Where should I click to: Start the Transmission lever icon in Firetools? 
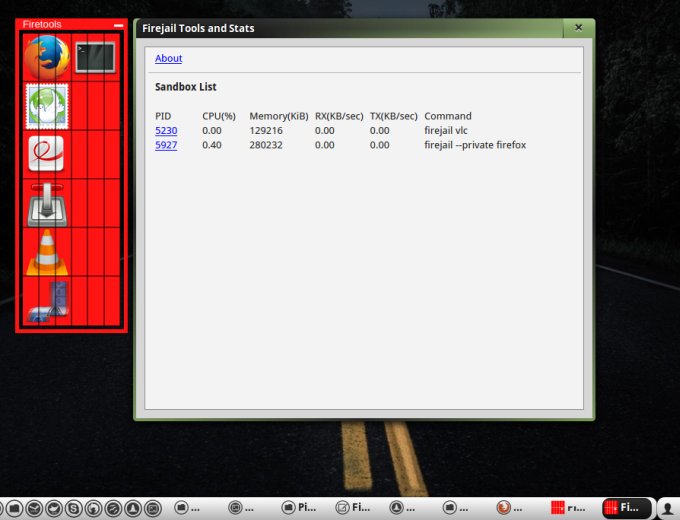point(47,205)
